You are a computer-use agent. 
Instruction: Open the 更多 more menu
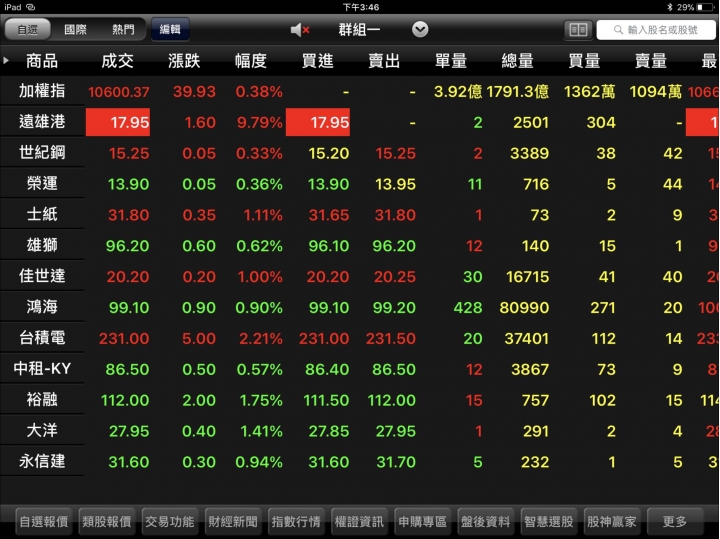point(675,522)
